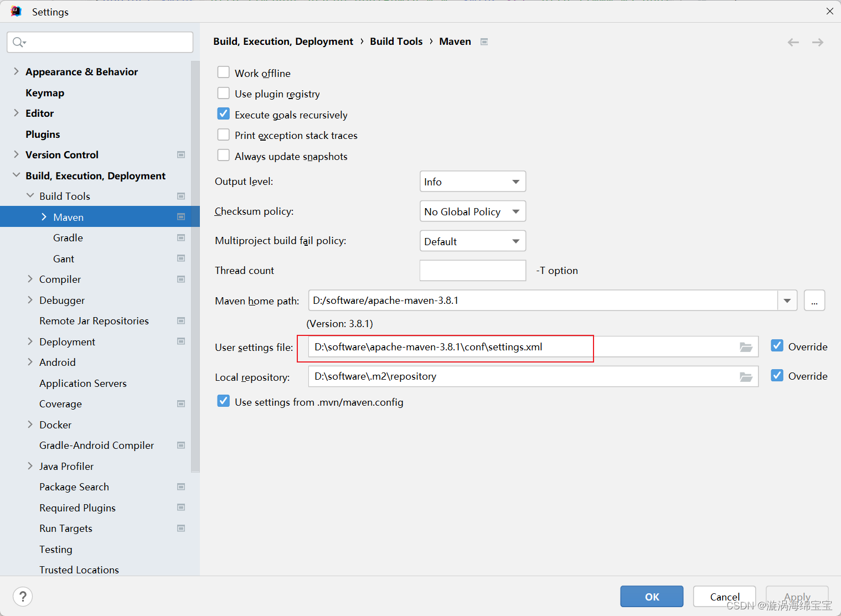Click the OK button
This screenshot has height=616, width=841.
pyautogui.click(x=652, y=596)
